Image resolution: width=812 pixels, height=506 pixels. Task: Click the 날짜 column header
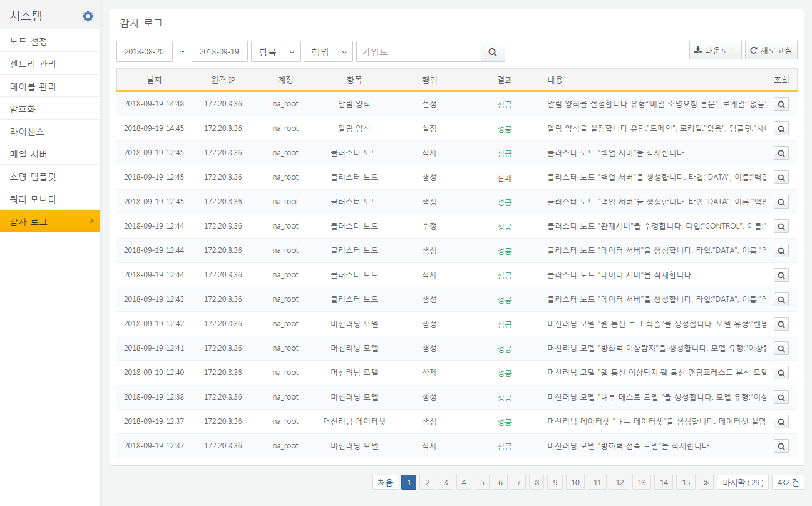pos(154,80)
